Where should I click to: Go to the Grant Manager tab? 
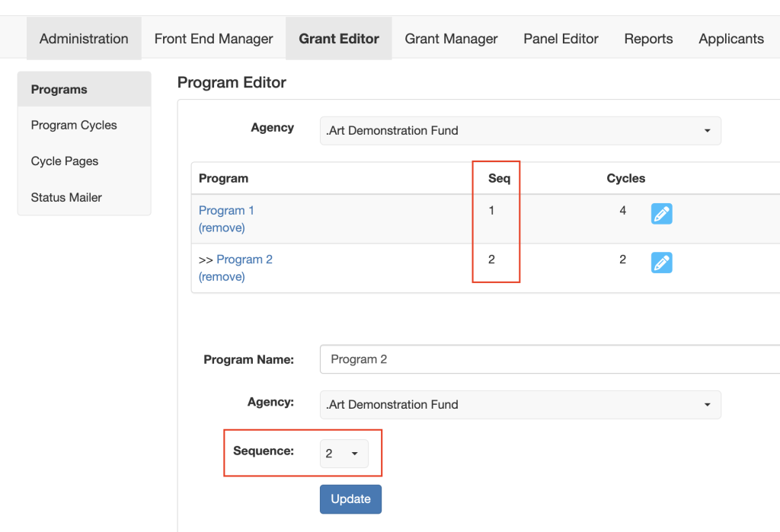point(451,39)
